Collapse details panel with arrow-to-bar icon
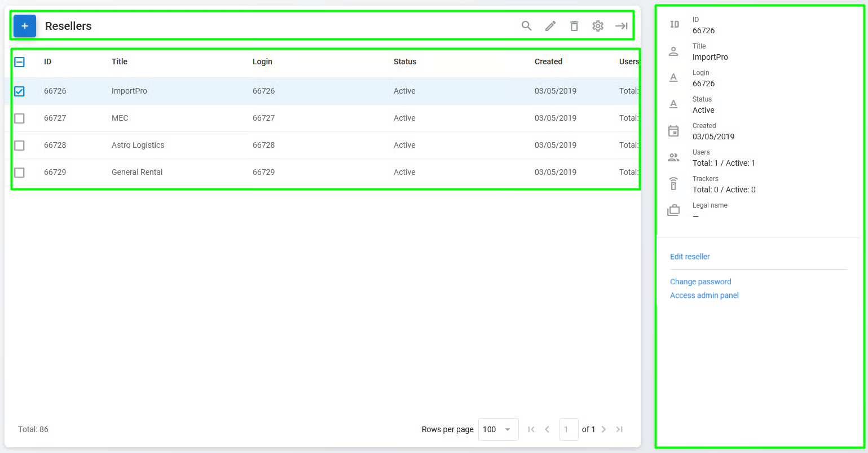This screenshot has height=453, width=868. [x=622, y=26]
